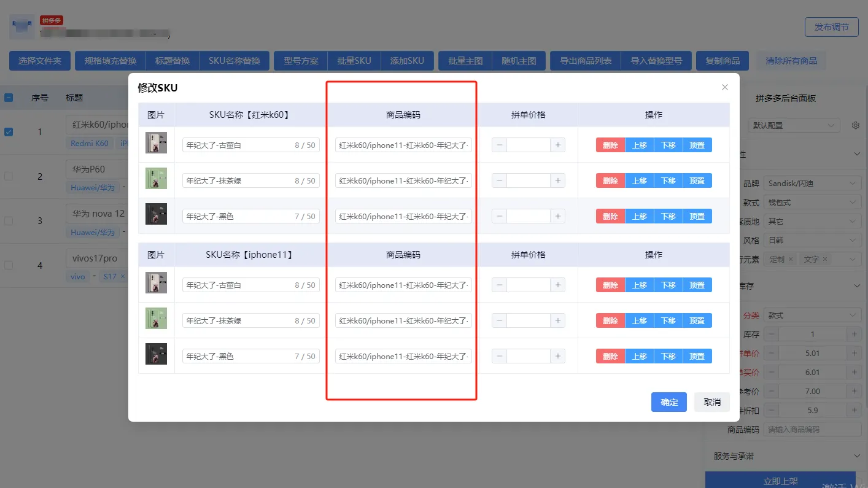Click the plus stepper of 库存 value 1
The width and height of the screenshot is (868, 488).
click(854, 335)
